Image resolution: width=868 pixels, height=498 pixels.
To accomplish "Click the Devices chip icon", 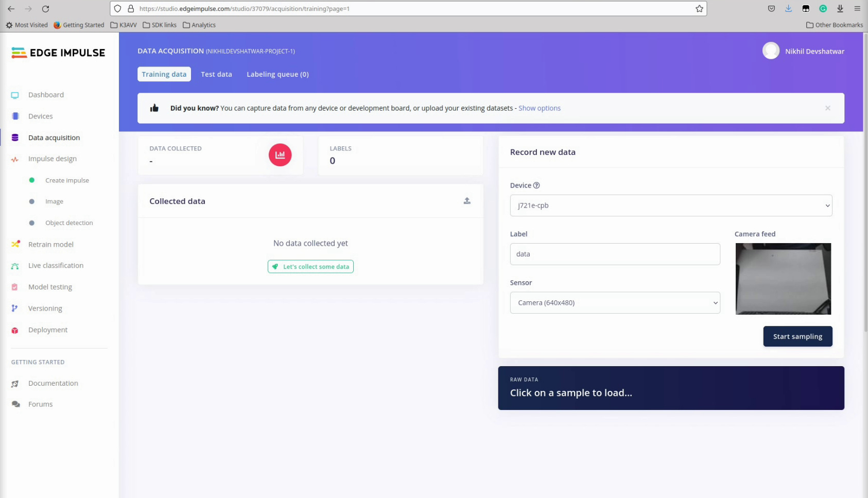I will tap(15, 116).
